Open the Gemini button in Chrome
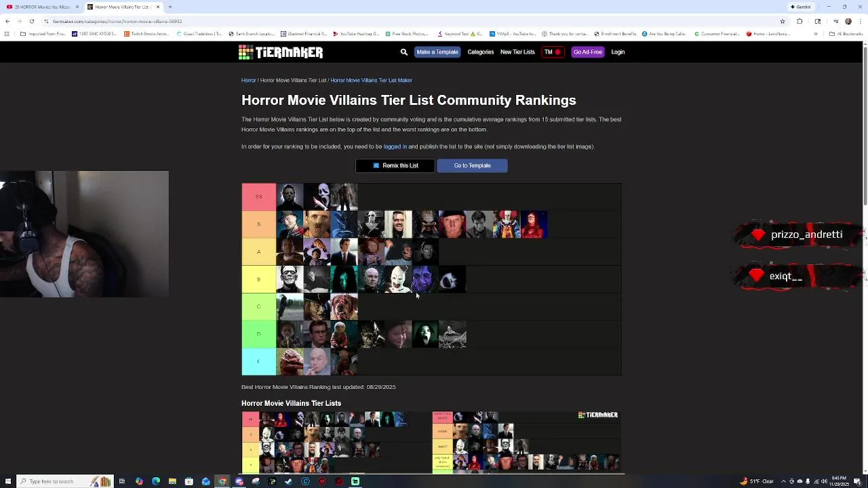The height and width of the screenshot is (488, 868). coord(800,7)
